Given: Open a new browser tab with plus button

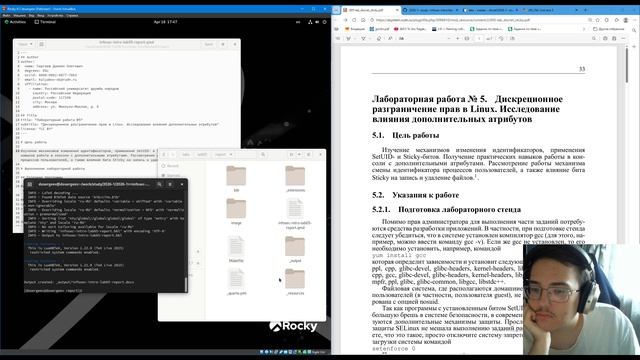Looking at the screenshot, I should pyautogui.click(x=585, y=10).
